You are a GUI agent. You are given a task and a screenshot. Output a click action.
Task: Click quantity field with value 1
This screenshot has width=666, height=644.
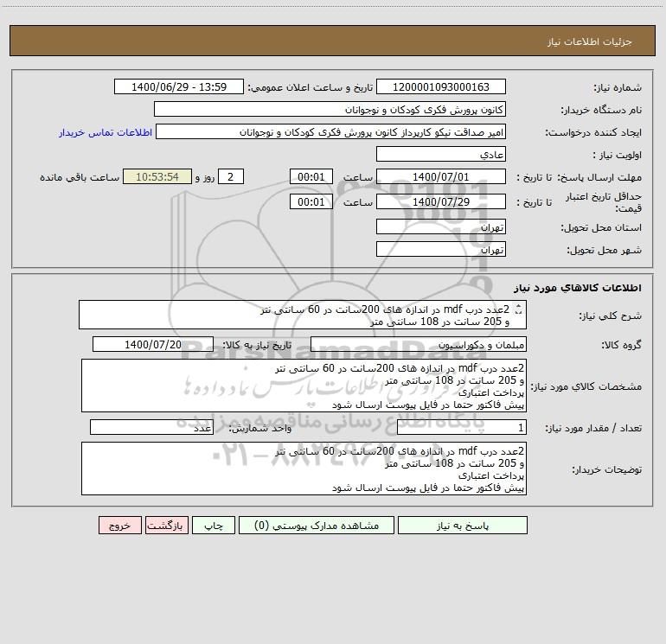[x=462, y=427]
